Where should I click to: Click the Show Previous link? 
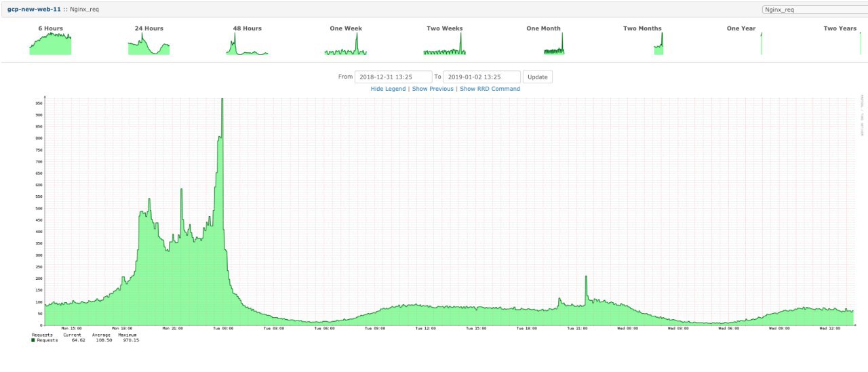tap(433, 89)
